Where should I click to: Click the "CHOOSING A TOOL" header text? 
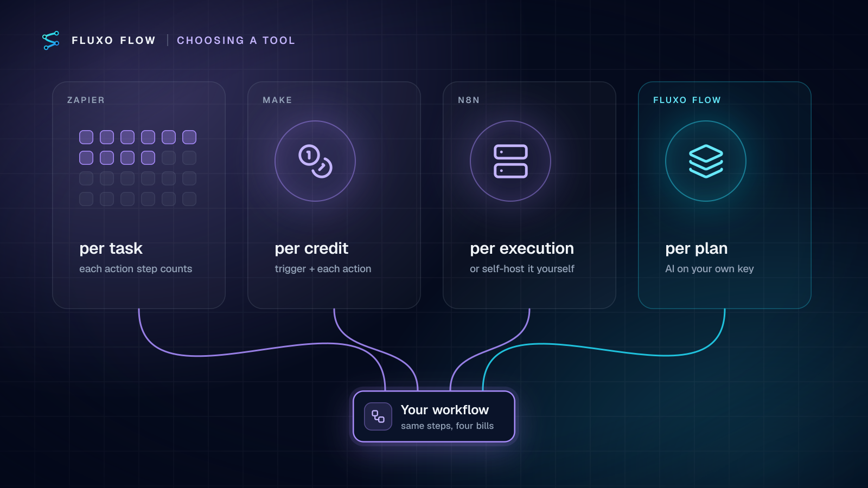(236, 41)
